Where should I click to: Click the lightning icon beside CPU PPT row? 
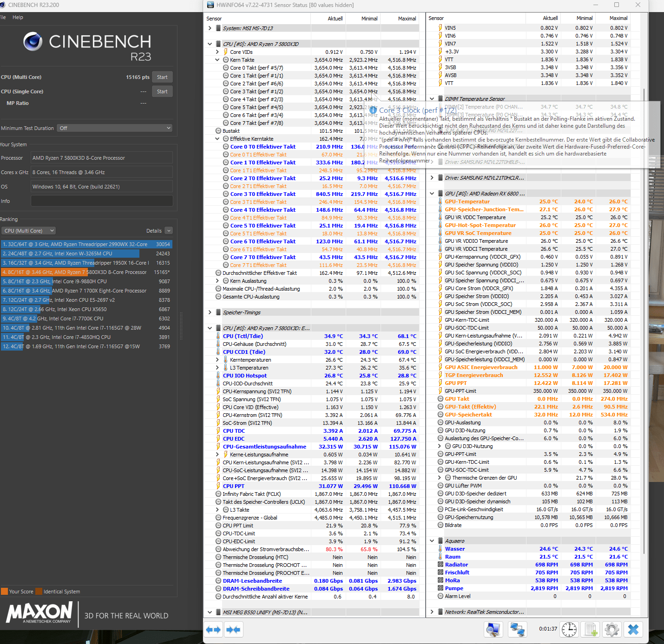pos(218,486)
